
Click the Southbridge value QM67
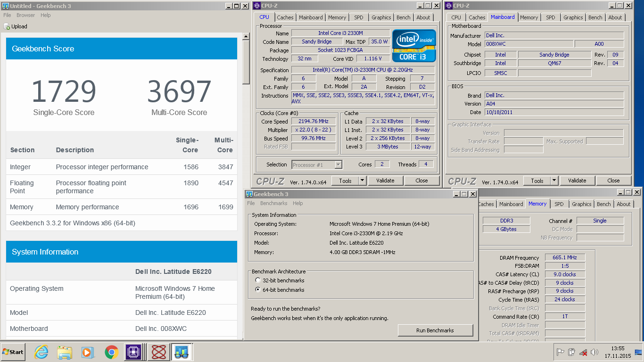(554, 63)
